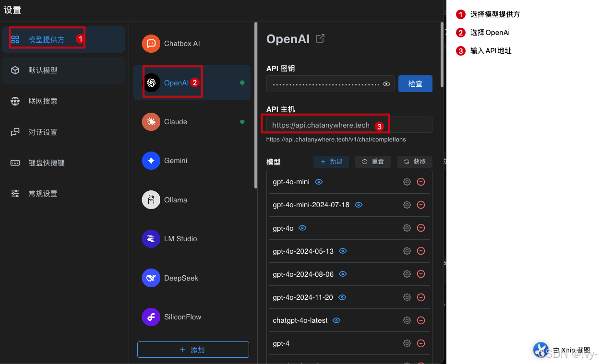Select the LM Studio provider logo

pyautogui.click(x=151, y=239)
